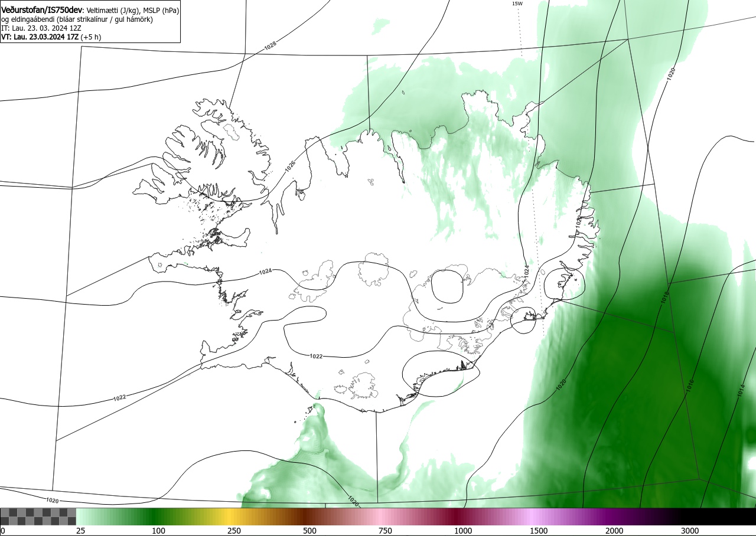Click the 1020 label on the northeastern isobar
Image resolution: width=756 pixels, height=536 pixels.
coord(671,74)
